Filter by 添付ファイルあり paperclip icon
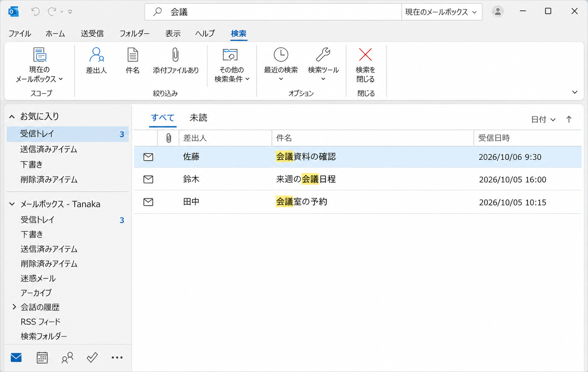 [176, 60]
